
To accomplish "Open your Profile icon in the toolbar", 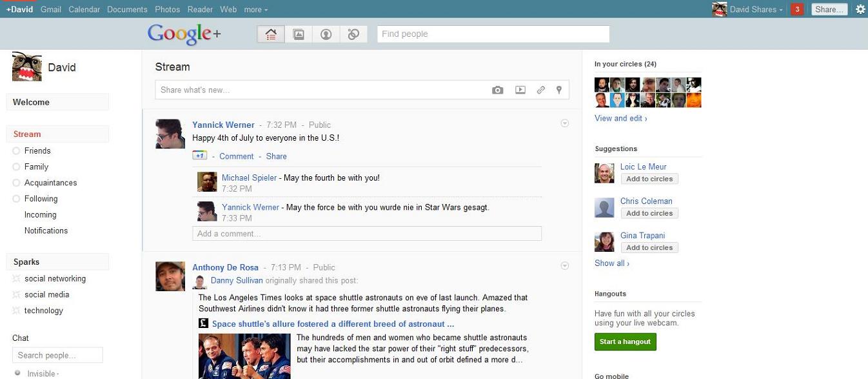I will pyautogui.click(x=326, y=34).
